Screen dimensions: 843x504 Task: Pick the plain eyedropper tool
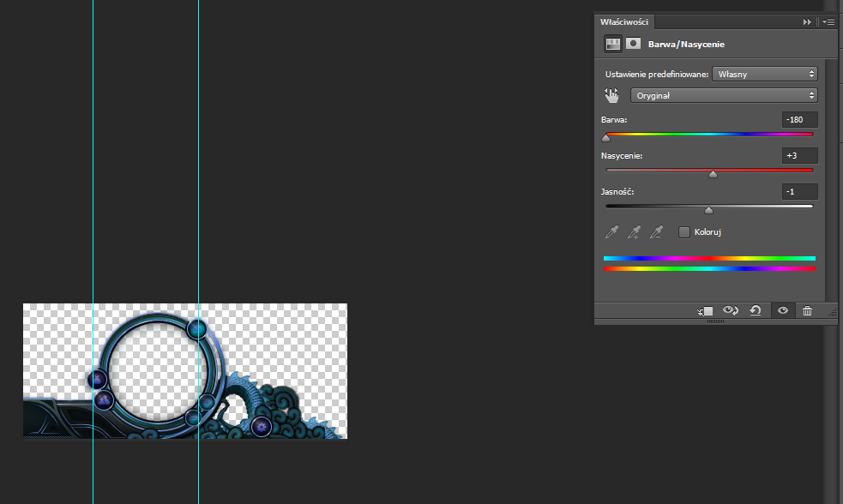[611, 232]
